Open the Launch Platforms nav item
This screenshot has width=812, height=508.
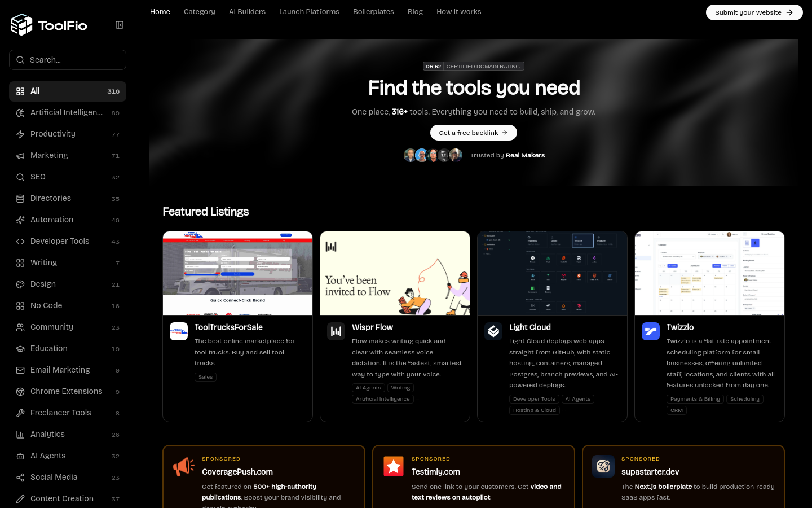309,12
